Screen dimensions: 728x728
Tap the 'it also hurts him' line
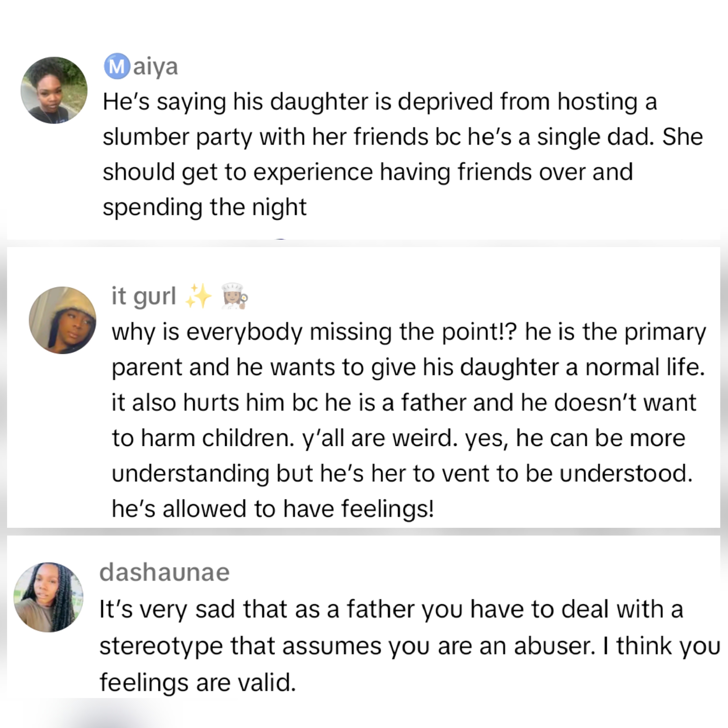click(403, 403)
